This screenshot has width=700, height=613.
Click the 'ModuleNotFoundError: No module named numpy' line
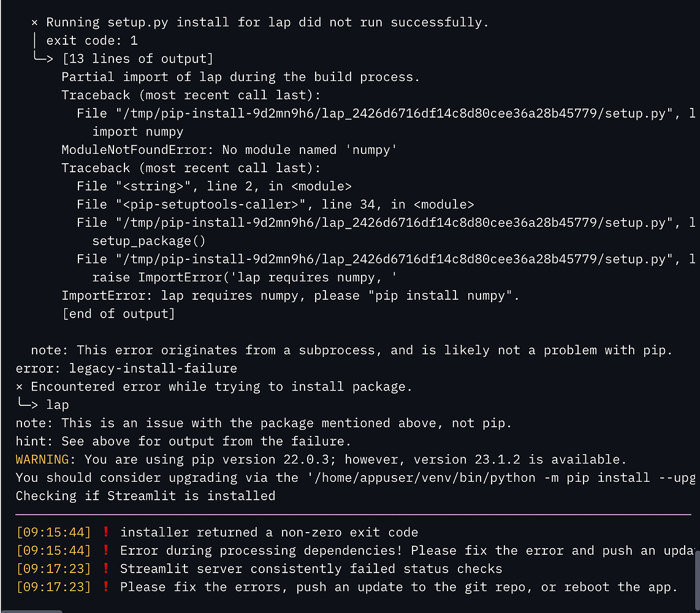[x=229, y=150]
